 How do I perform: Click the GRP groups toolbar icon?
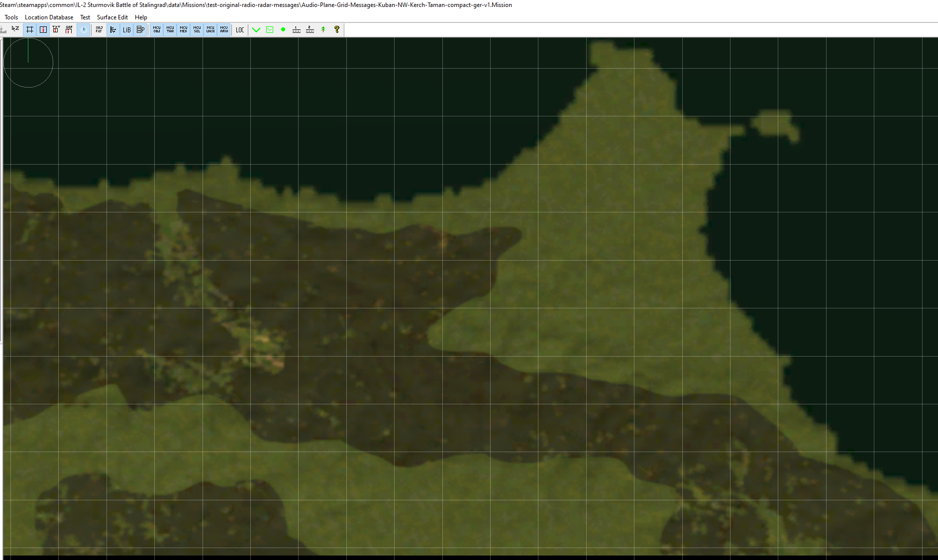(69, 30)
